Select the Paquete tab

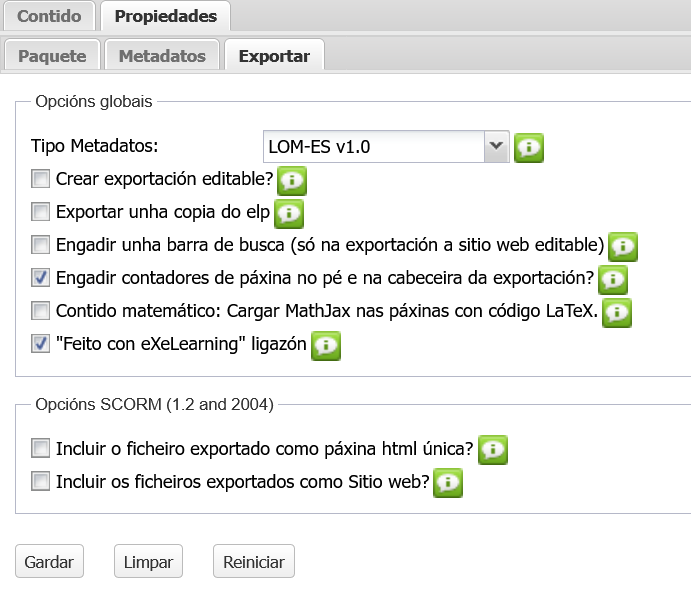[x=52, y=56]
